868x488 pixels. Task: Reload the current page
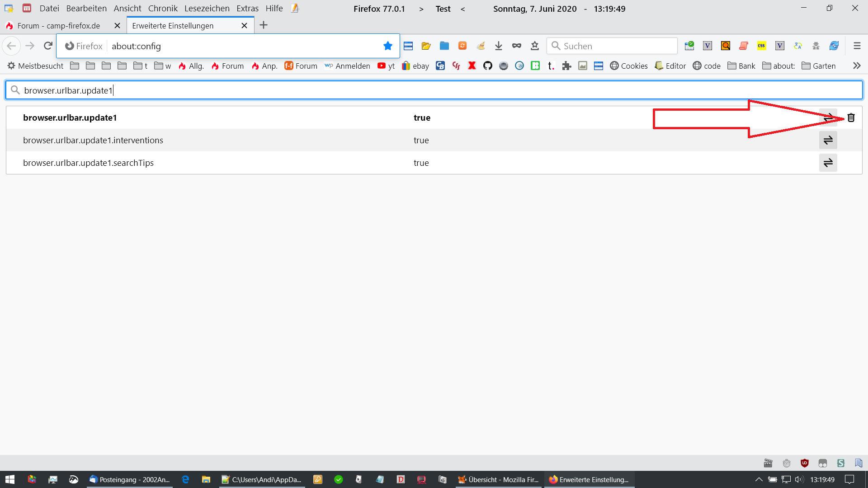click(x=48, y=46)
